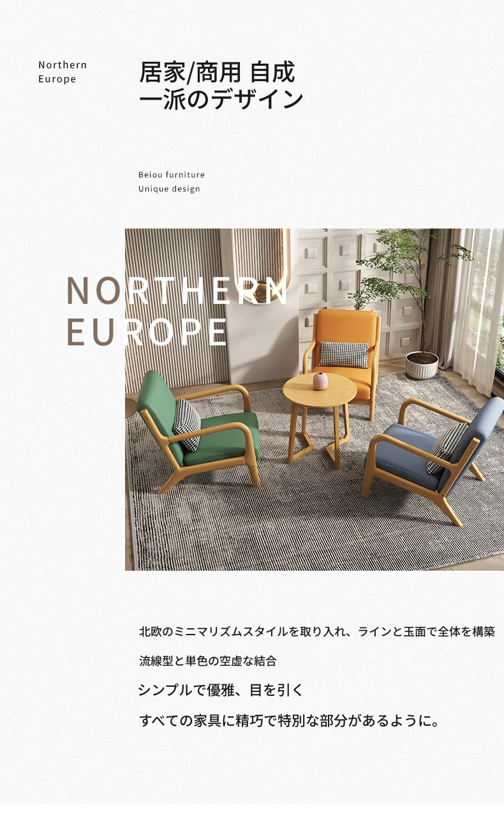Click the houndstooth pillow on orange chair
Screen dimensions: 504x835
(345, 354)
